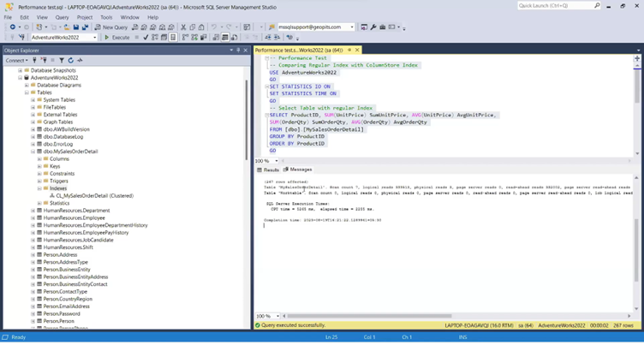Select the Person.Address table
The width and height of the screenshot is (644, 345).
[60, 255]
